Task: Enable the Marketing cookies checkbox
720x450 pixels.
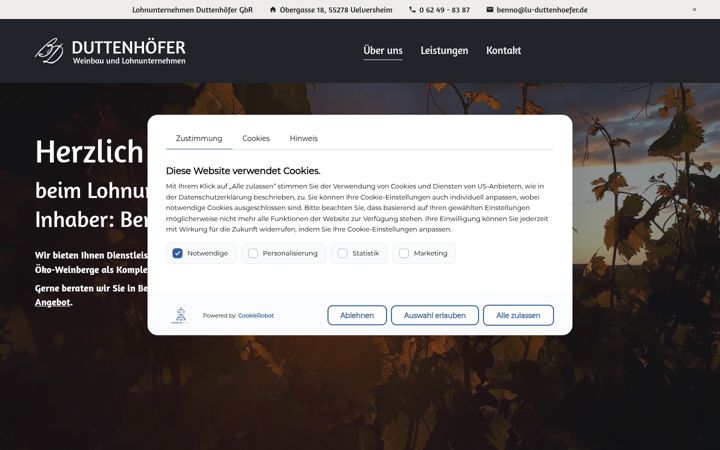Action: pyautogui.click(x=404, y=253)
